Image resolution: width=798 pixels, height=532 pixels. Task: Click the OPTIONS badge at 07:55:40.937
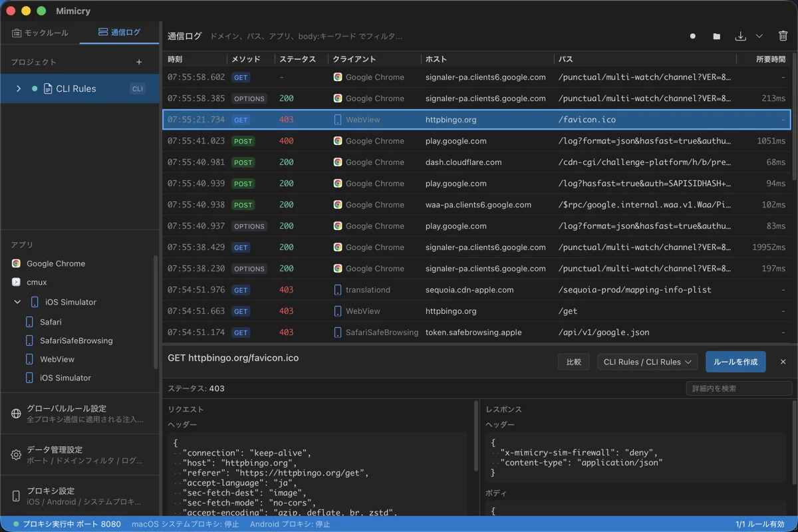click(249, 226)
